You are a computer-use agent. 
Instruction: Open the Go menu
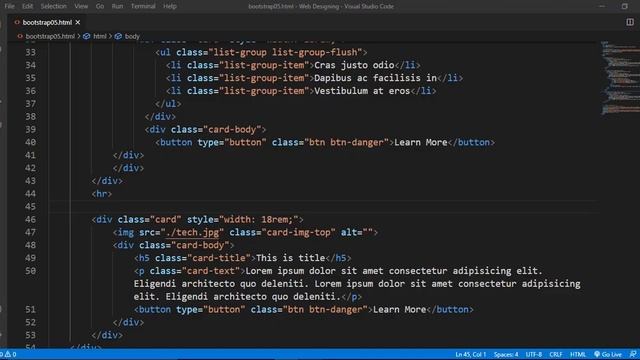tap(100, 6)
